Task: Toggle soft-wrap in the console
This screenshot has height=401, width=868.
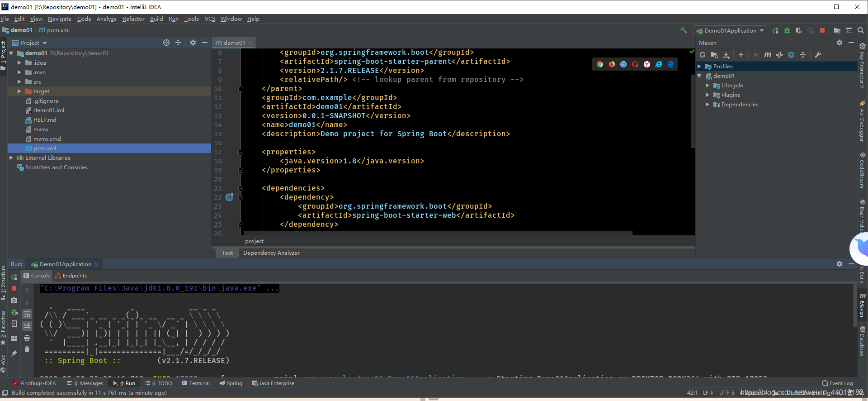Action: point(27,314)
